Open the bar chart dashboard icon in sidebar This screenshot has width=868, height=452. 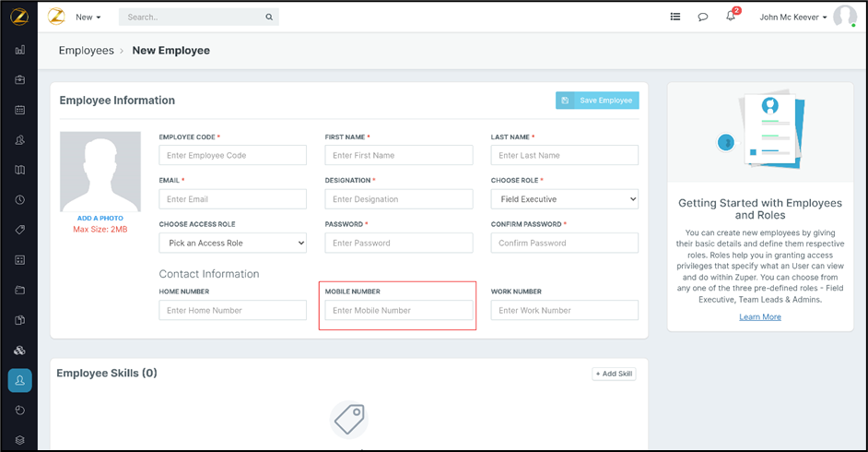tap(20, 50)
